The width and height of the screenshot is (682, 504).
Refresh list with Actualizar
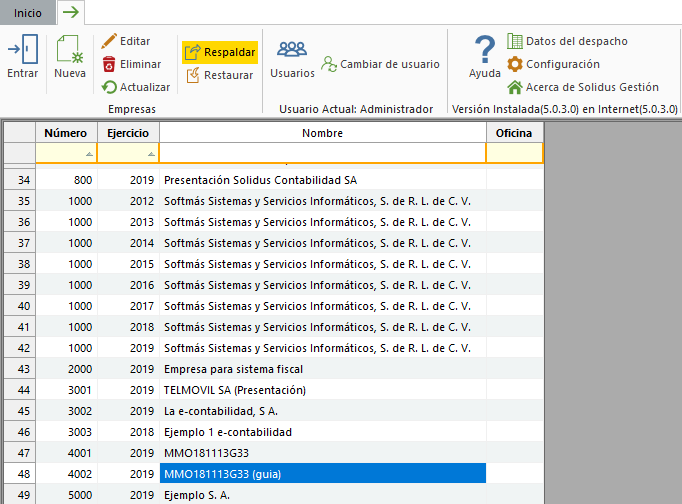[x=110, y=87]
